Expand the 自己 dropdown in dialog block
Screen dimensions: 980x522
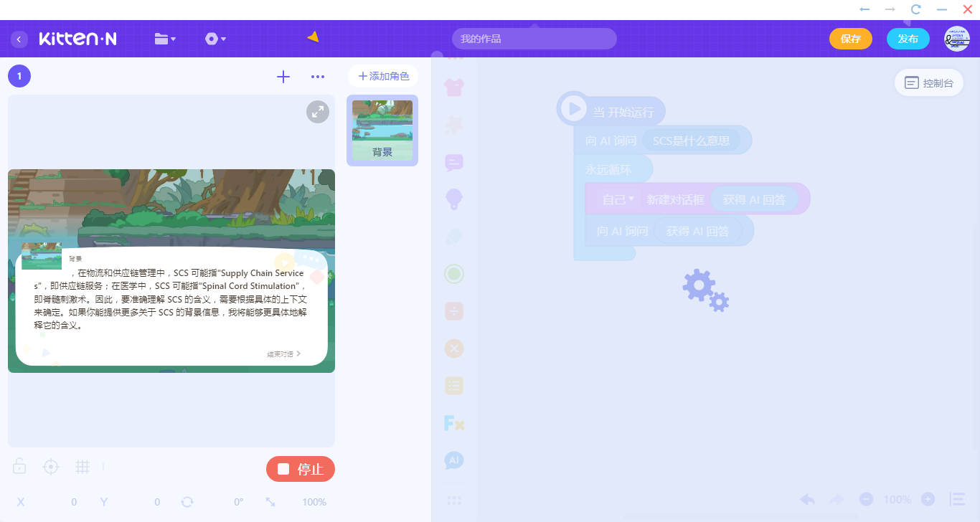tap(618, 199)
